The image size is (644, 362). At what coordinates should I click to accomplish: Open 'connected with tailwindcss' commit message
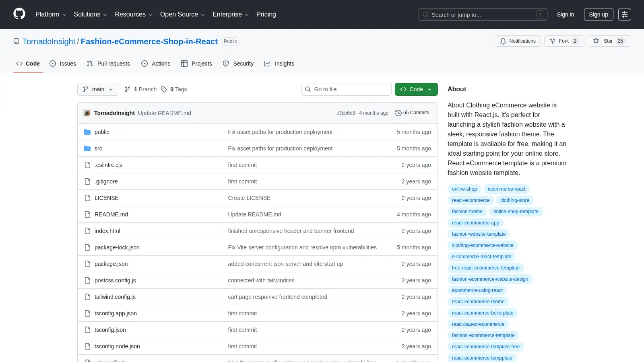(x=261, y=280)
